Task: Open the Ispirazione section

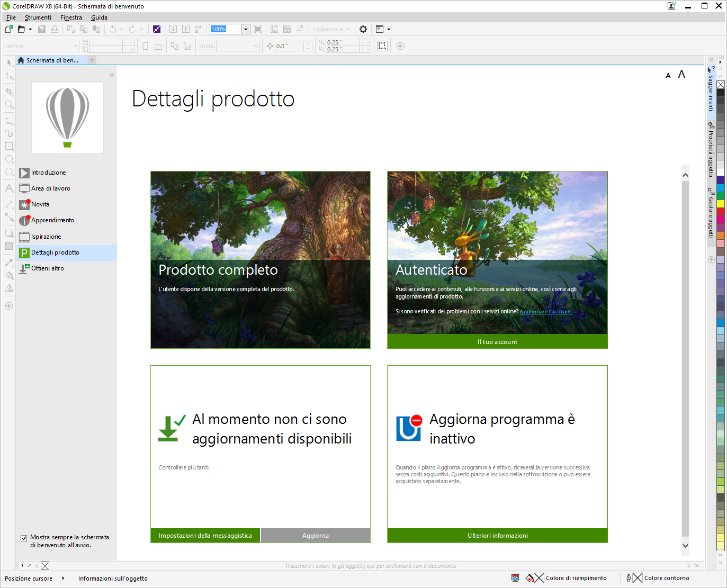Action: coord(66,237)
